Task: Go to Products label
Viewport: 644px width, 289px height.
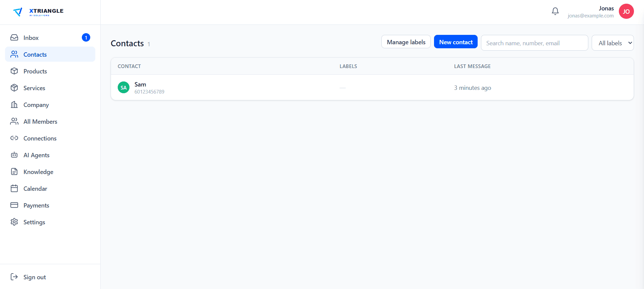Action: (35, 71)
